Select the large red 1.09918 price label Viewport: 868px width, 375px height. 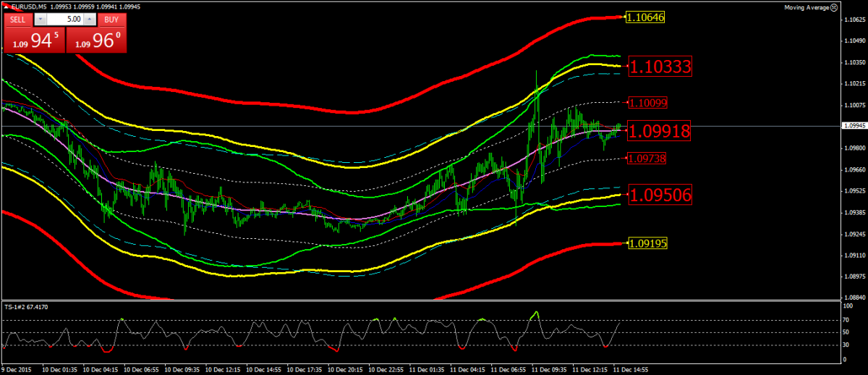(660, 131)
